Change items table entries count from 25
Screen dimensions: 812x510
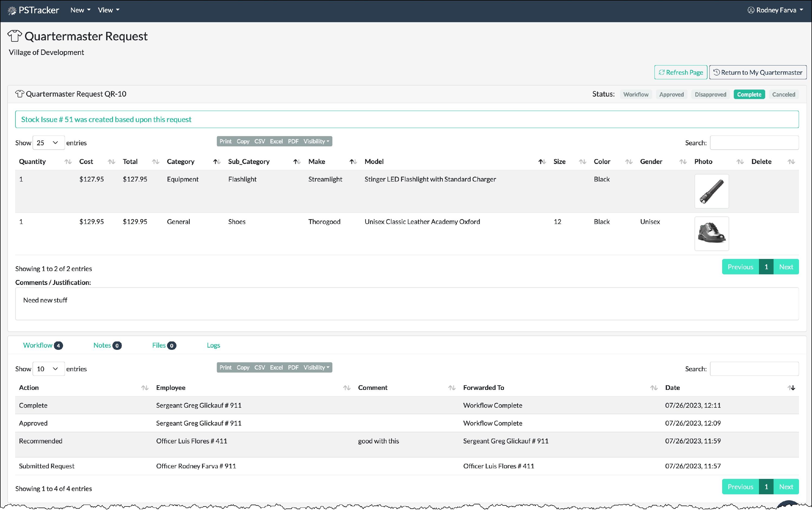pos(48,143)
